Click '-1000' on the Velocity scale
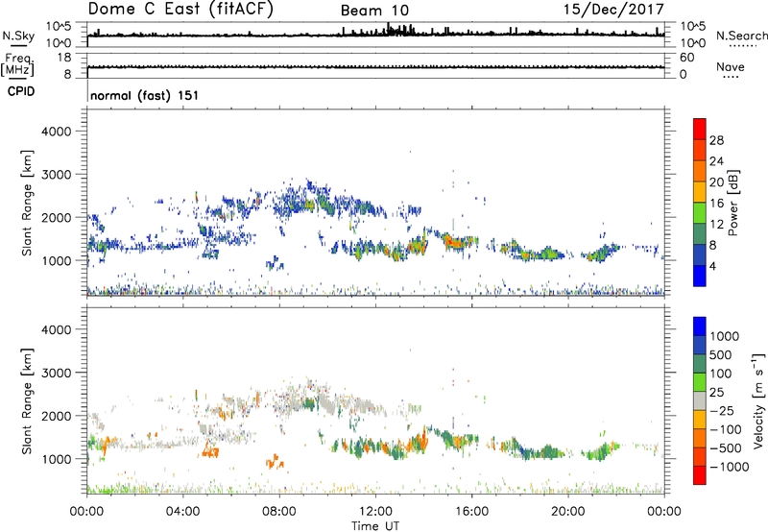The width and height of the screenshot is (768, 532). click(729, 467)
